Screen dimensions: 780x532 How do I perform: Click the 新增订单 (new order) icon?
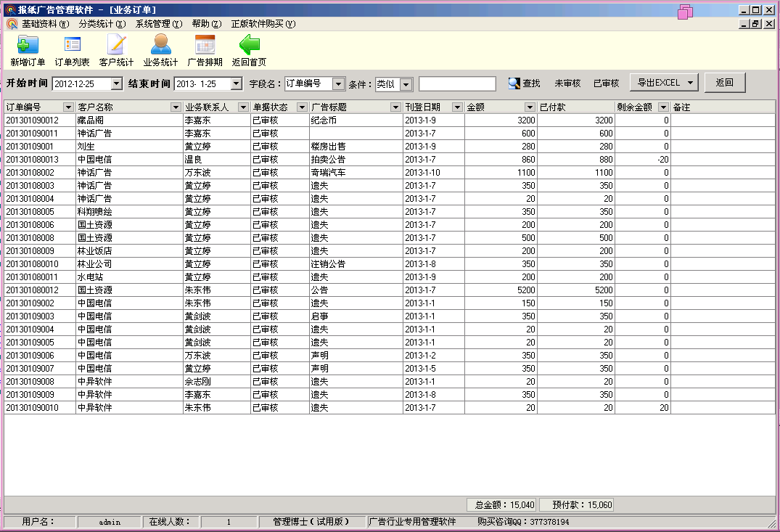(x=28, y=46)
